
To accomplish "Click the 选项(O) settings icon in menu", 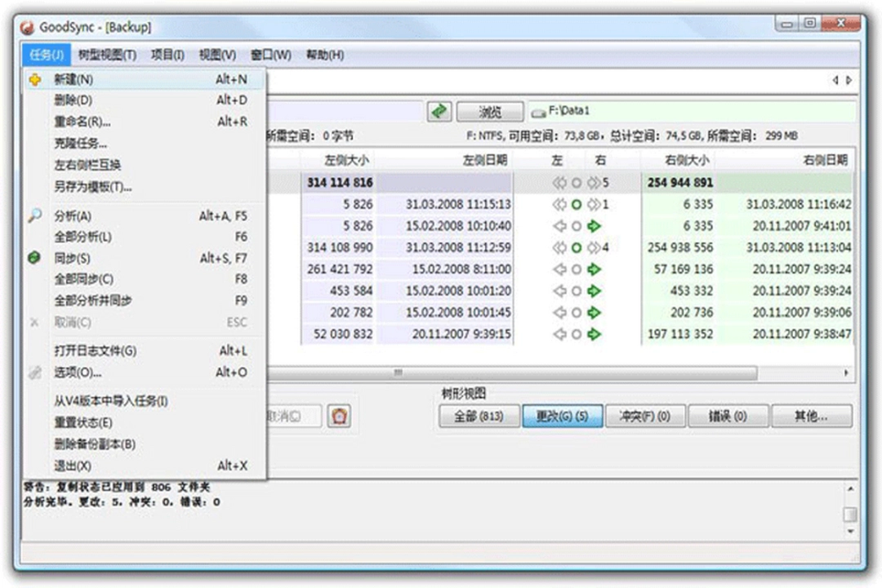I will [33, 372].
